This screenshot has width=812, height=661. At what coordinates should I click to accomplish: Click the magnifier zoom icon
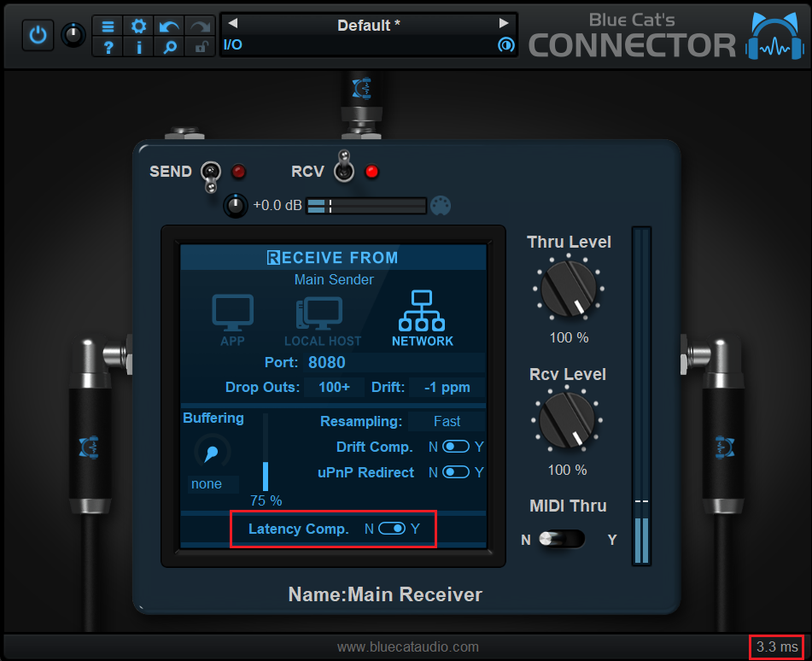click(169, 47)
